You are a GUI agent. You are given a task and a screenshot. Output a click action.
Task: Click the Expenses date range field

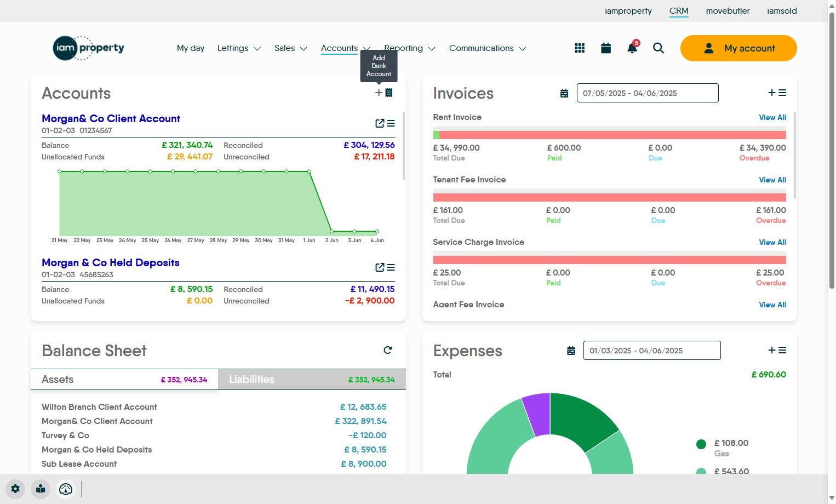pos(652,351)
